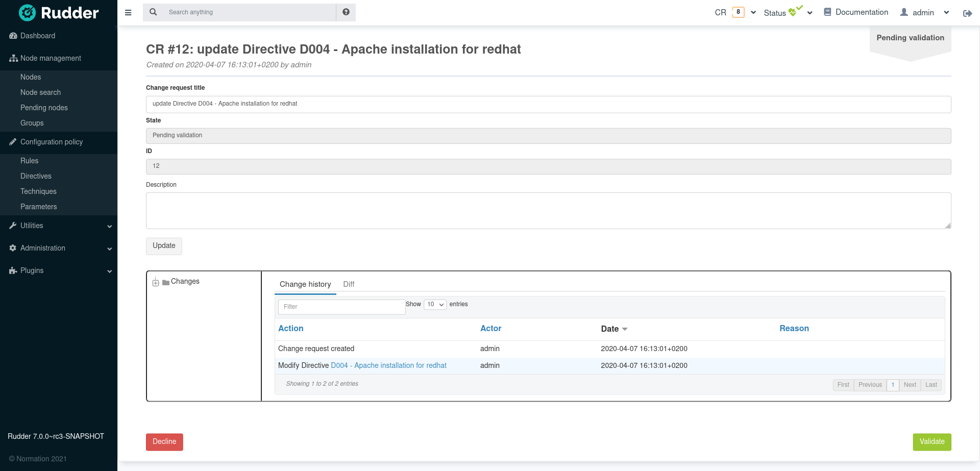Click the logout icon in top bar
The height and width of the screenshot is (471, 980).
(x=967, y=13)
